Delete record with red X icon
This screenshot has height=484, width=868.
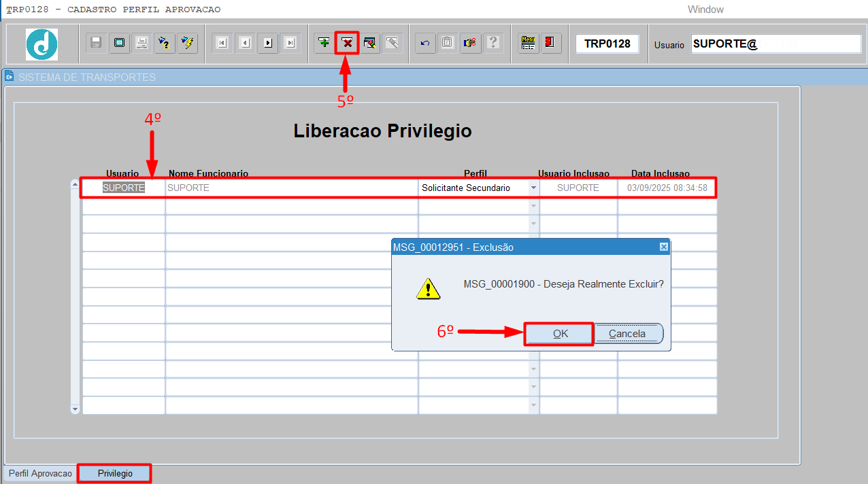point(347,43)
